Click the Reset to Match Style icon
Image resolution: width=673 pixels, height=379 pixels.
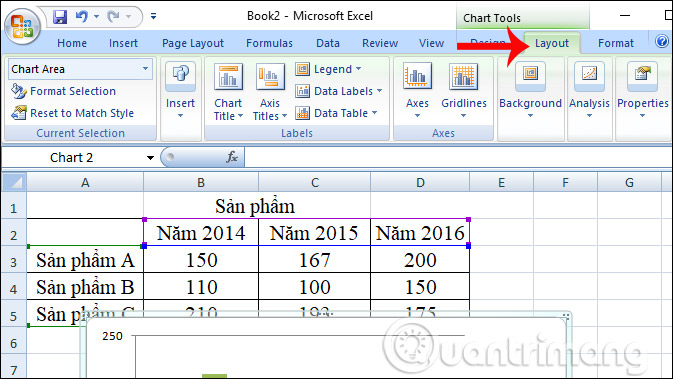18,113
